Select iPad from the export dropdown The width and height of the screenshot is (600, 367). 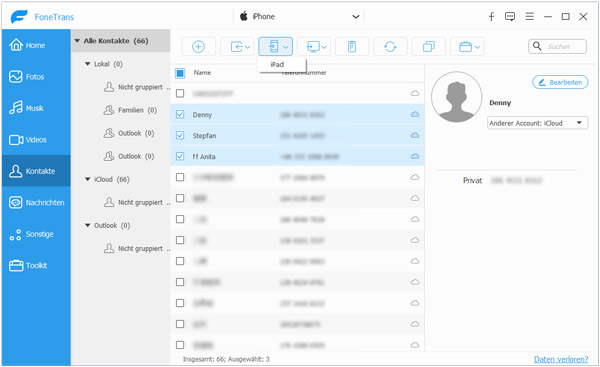[x=282, y=64]
